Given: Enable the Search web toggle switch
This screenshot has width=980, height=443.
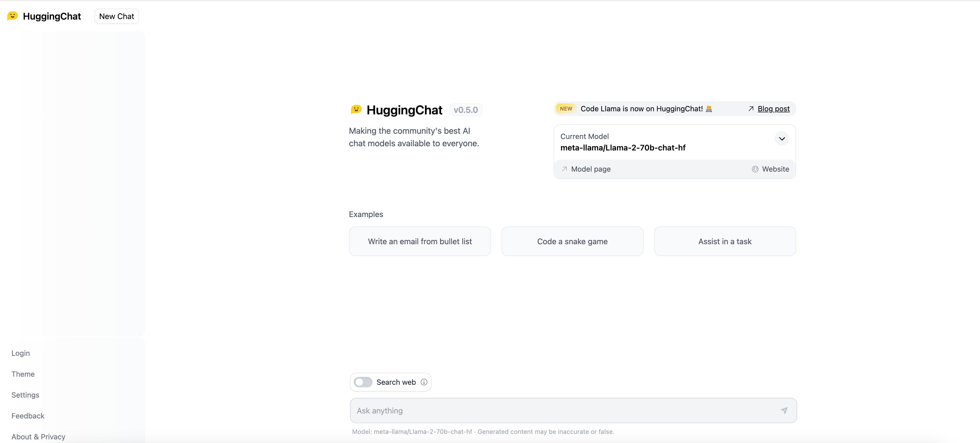Looking at the screenshot, I should 363,382.
